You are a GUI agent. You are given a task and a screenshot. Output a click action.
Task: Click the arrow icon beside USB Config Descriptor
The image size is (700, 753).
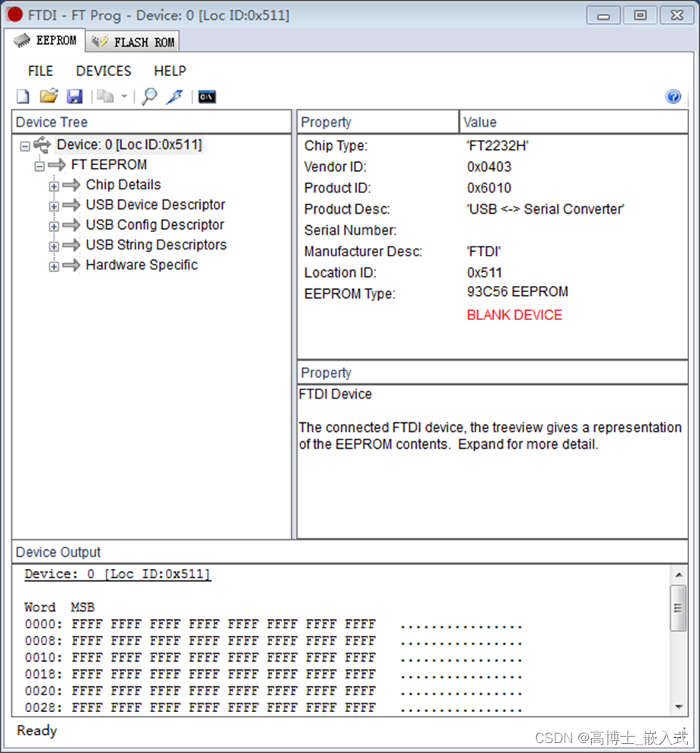(71, 225)
